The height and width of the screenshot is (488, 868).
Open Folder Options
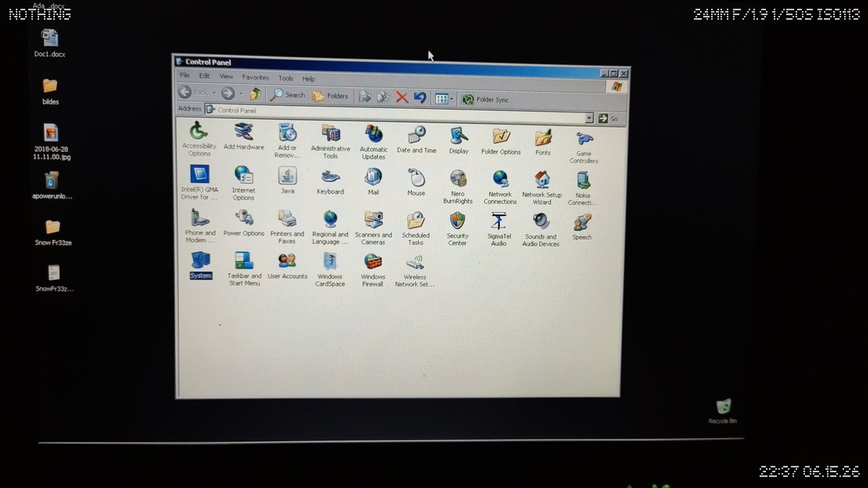pyautogui.click(x=501, y=141)
